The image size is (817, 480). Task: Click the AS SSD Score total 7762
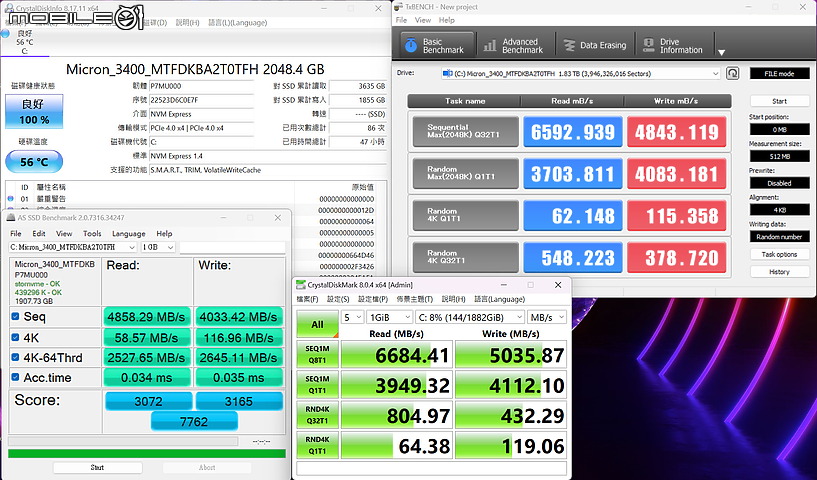[x=194, y=421]
